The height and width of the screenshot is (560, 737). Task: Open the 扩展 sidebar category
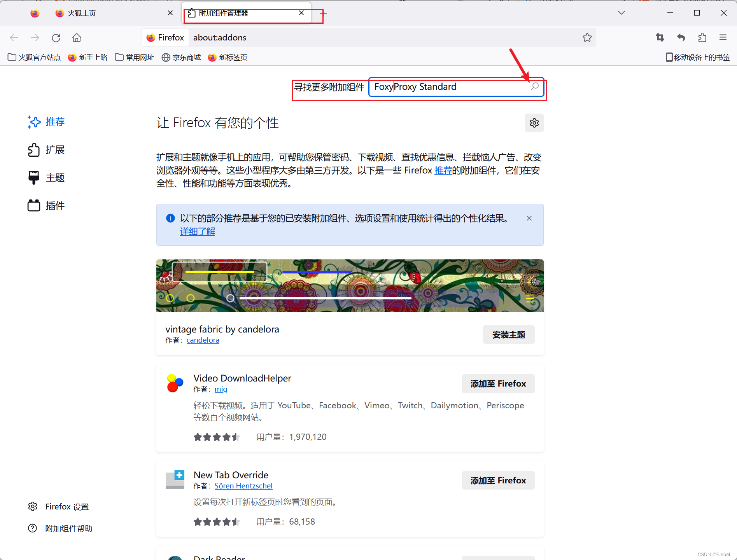[x=46, y=150]
